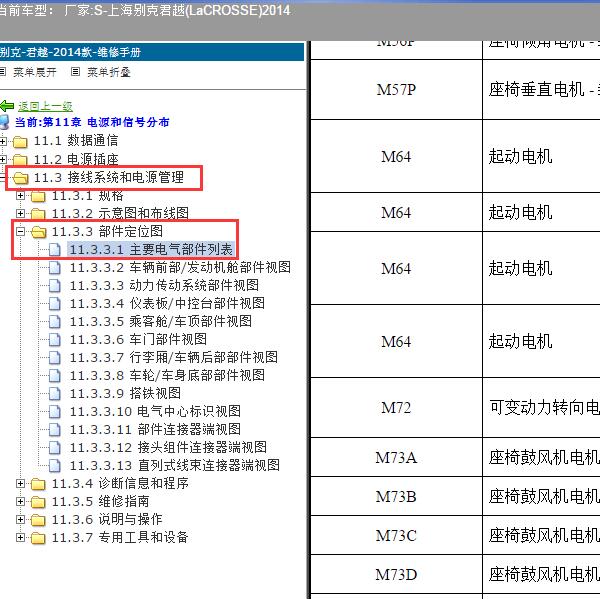Expand the 11.3.7 专用工具和设备 node
The image size is (600, 599).
pyautogui.click(x=21, y=537)
